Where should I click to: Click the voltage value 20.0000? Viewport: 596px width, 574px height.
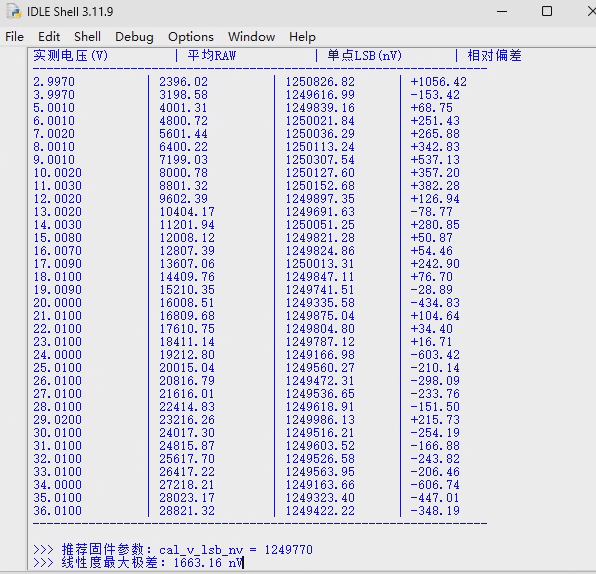tap(57, 303)
